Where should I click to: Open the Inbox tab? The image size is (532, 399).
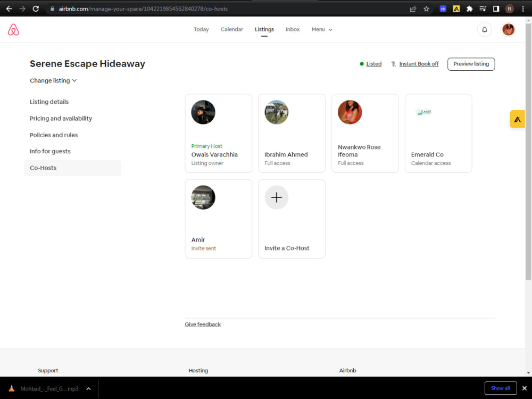(293, 29)
